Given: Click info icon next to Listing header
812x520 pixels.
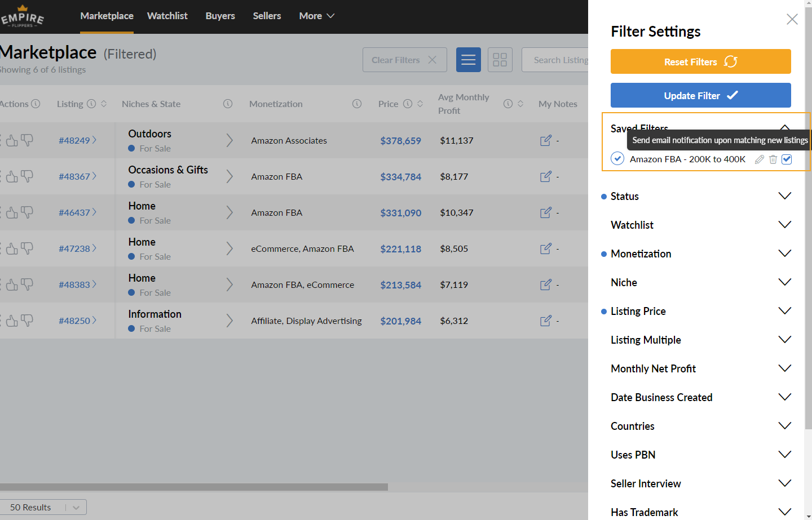Looking at the screenshot, I should pos(91,104).
